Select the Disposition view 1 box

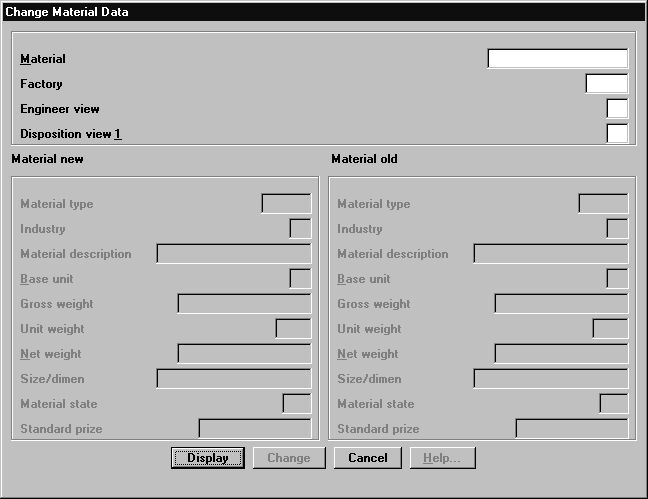coord(617,134)
